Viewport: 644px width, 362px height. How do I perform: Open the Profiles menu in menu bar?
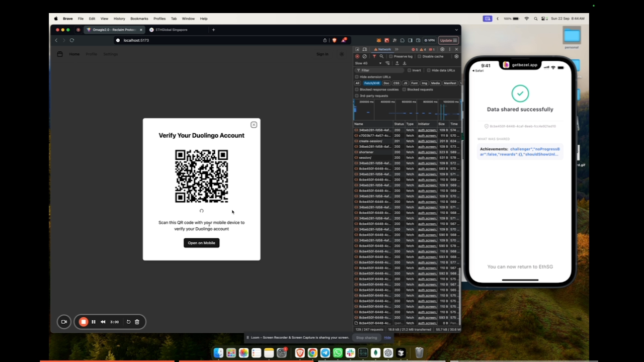(x=159, y=19)
